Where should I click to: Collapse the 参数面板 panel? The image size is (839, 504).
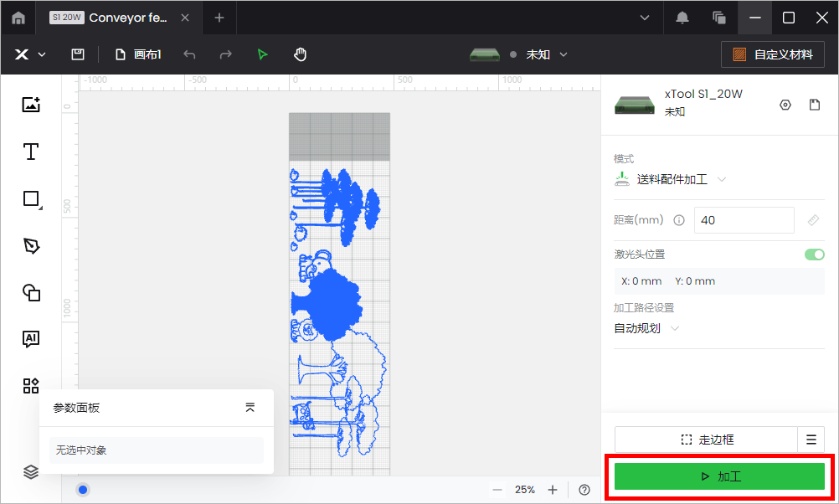[250, 408]
